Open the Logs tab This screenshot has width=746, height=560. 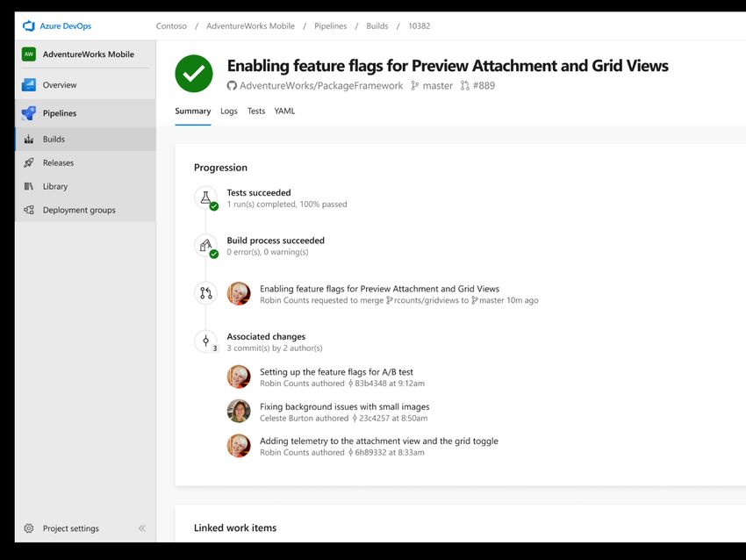(229, 111)
